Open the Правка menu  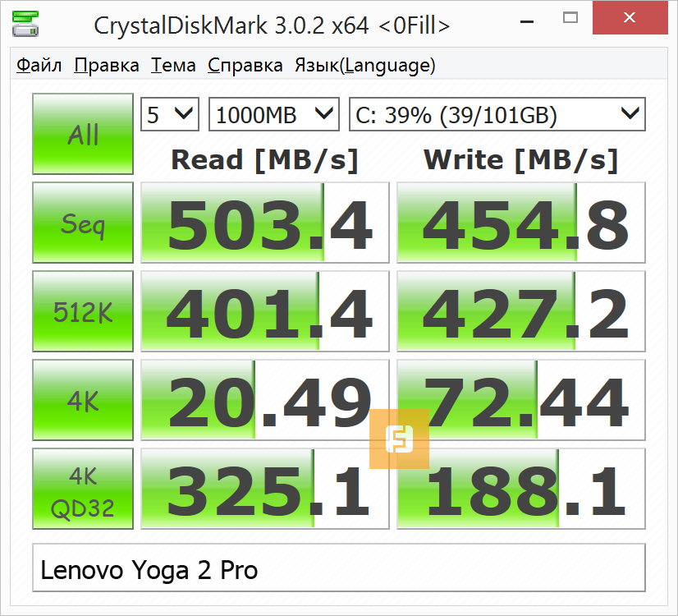coord(107,66)
